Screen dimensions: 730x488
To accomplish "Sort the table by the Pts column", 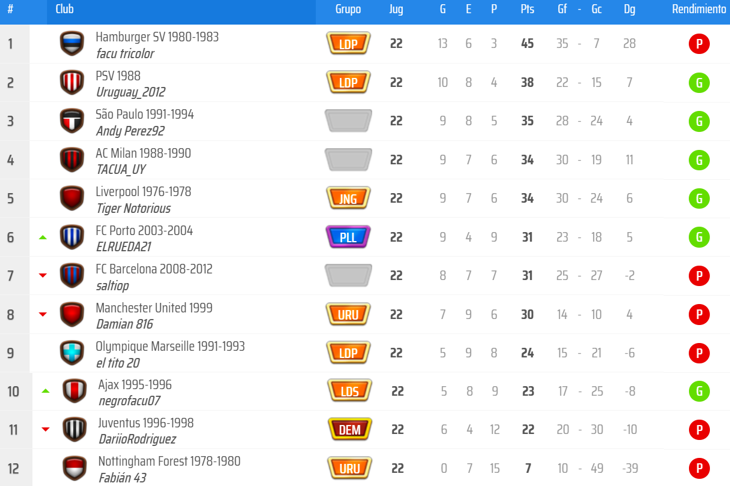I will (527, 9).
